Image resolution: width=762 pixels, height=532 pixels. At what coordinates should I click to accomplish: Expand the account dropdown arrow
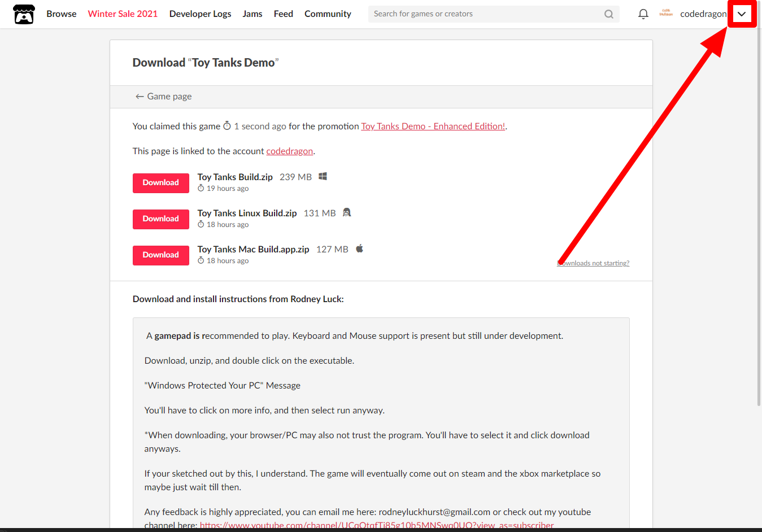(x=742, y=14)
